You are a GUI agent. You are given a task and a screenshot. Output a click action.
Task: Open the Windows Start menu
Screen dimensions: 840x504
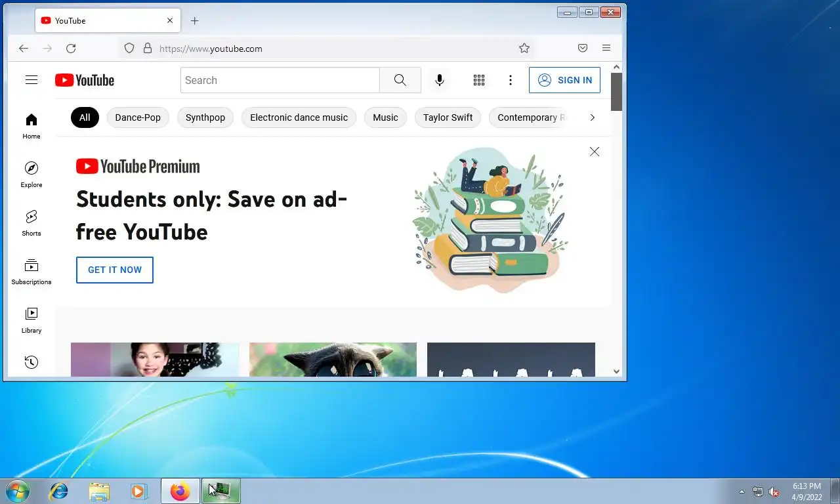tap(17, 491)
